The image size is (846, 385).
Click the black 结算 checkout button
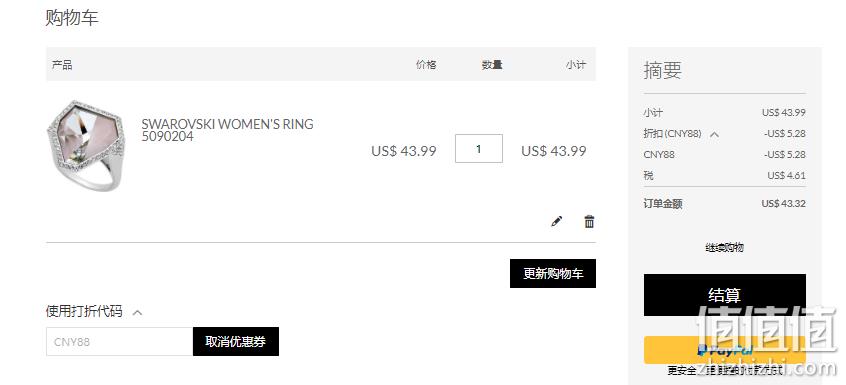(725, 295)
